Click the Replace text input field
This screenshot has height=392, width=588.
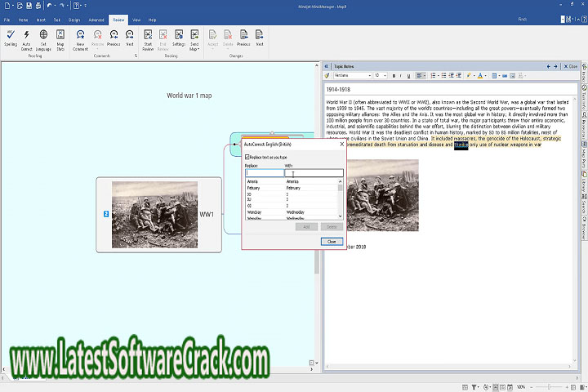tap(264, 173)
